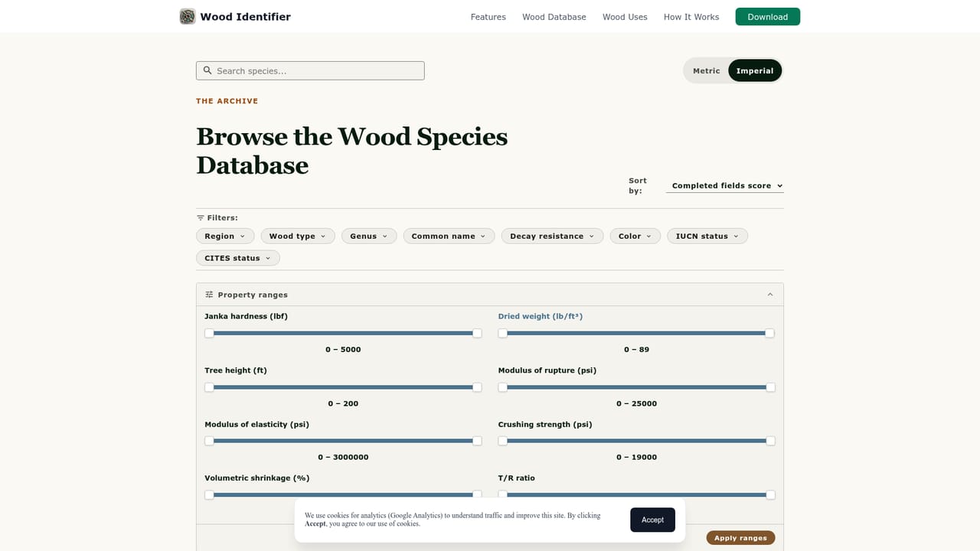
Task: Open the Genus filter dropdown
Action: [369, 236]
